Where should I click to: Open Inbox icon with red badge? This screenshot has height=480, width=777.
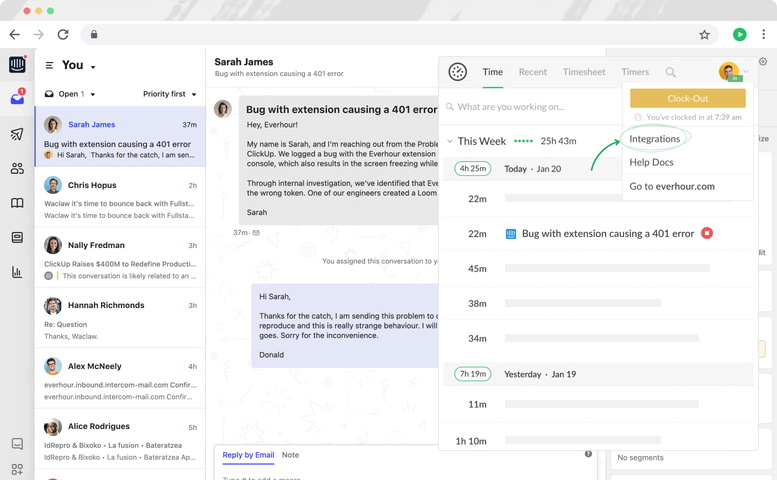(17, 98)
